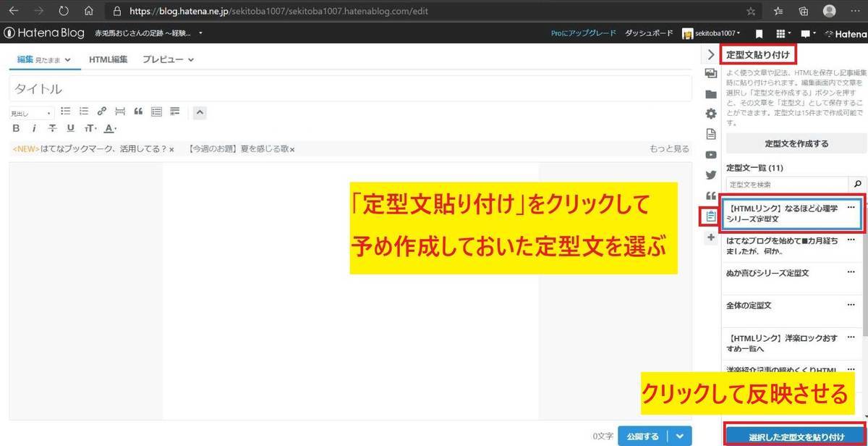Image resolution: width=868 pixels, height=446 pixels.
Task: Toggle bold formatting
Action: [16, 128]
